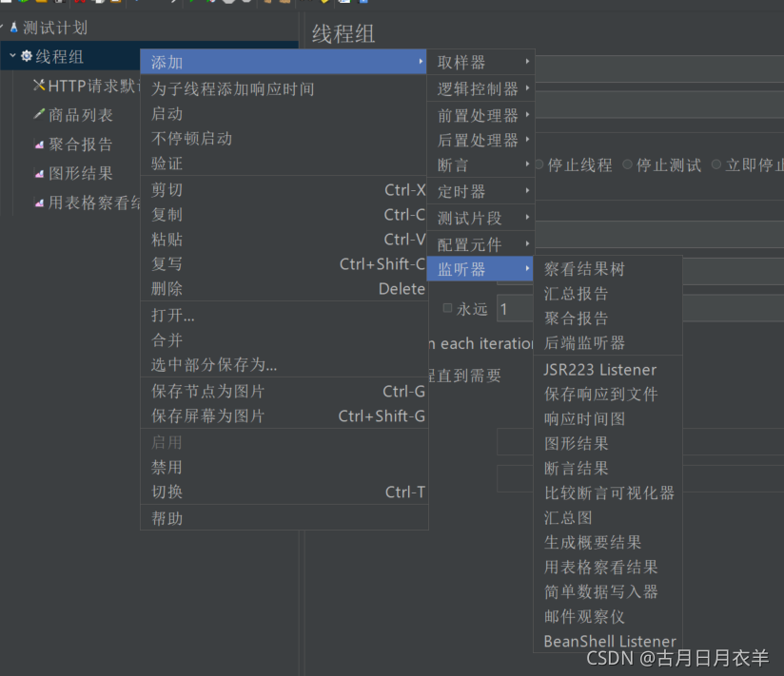This screenshot has height=676, width=784.
Task: Click the 用表格察看结果 listener icon in tree
Action: [x=39, y=203]
